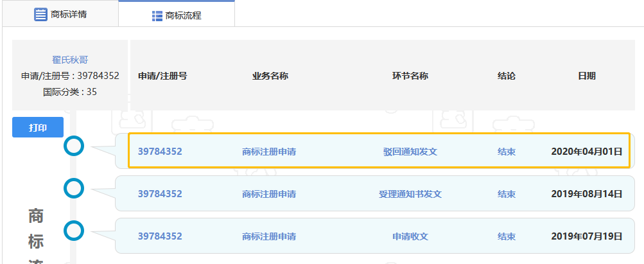The image size is (644, 264).
Task: Click 39784352 in the 驳回通知发文 row
Action: [x=160, y=152]
